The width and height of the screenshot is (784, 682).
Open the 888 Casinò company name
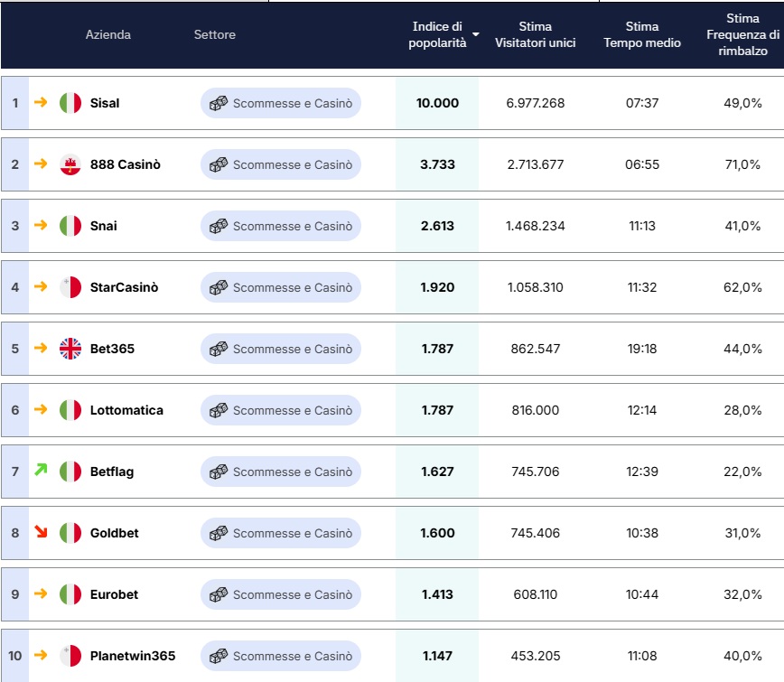125,164
